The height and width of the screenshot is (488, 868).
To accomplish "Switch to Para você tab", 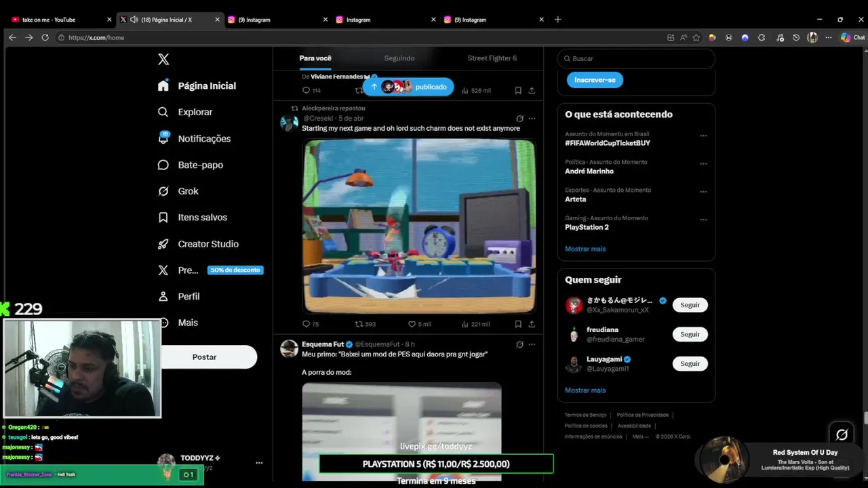I will 315,58.
